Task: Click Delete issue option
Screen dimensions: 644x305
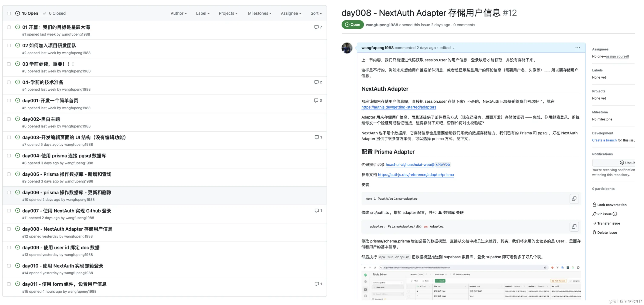Action: point(605,233)
